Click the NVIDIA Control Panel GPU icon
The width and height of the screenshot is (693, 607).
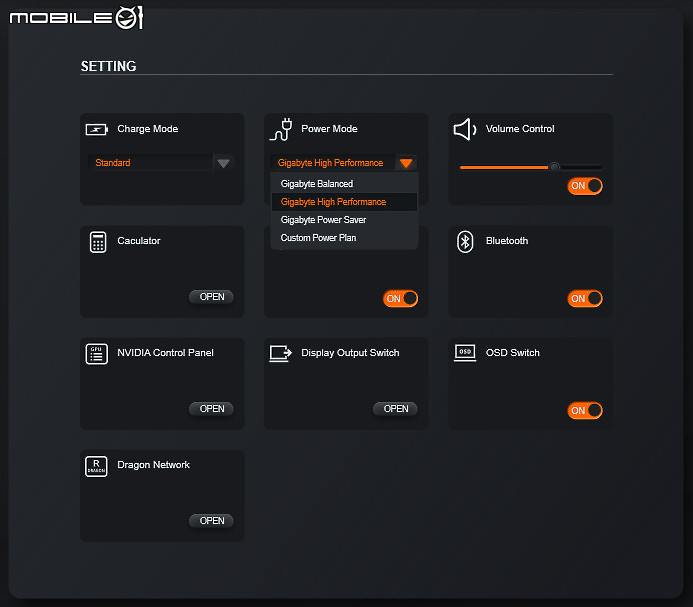click(x=96, y=354)
